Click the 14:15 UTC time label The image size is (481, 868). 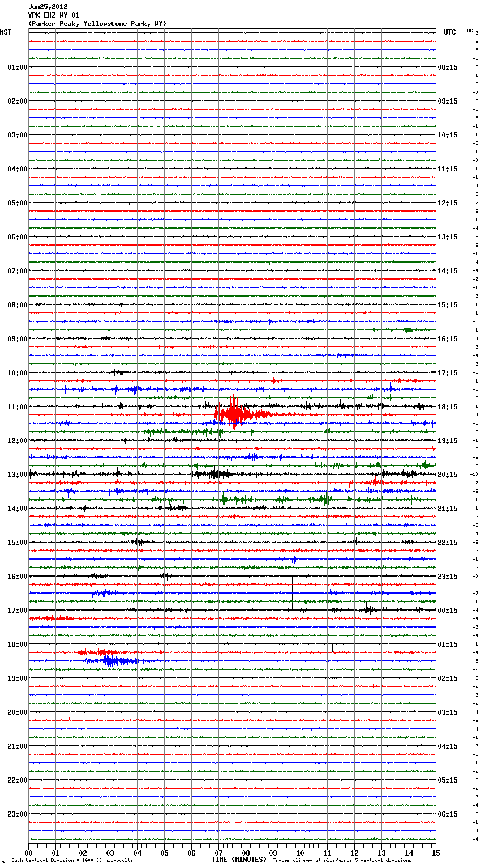pyautogui.click(x=448, y=271)
